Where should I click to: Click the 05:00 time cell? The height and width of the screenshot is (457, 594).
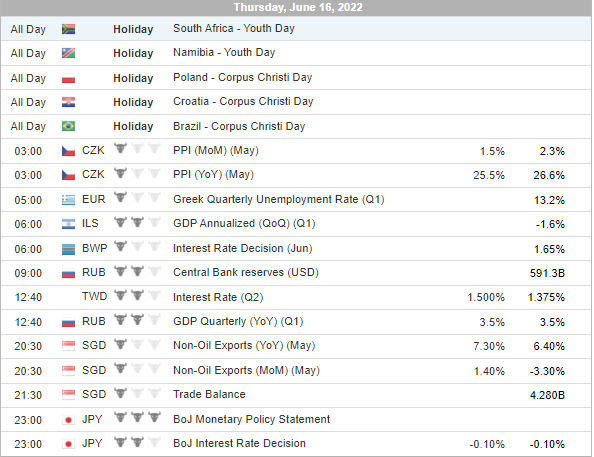28,200
